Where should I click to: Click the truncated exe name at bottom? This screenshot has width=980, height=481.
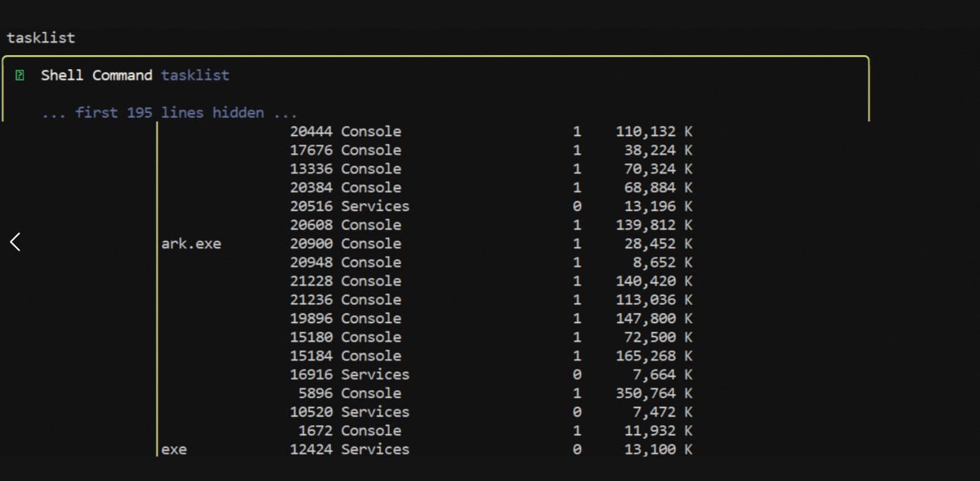174,450
